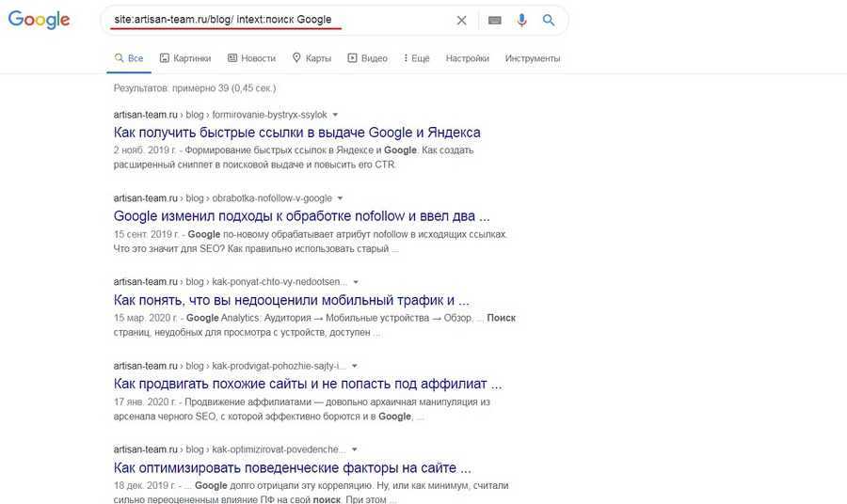
Task: Open result 'Как получить быстрые ссылки в выдаче'
Action: tap(296, 133)
